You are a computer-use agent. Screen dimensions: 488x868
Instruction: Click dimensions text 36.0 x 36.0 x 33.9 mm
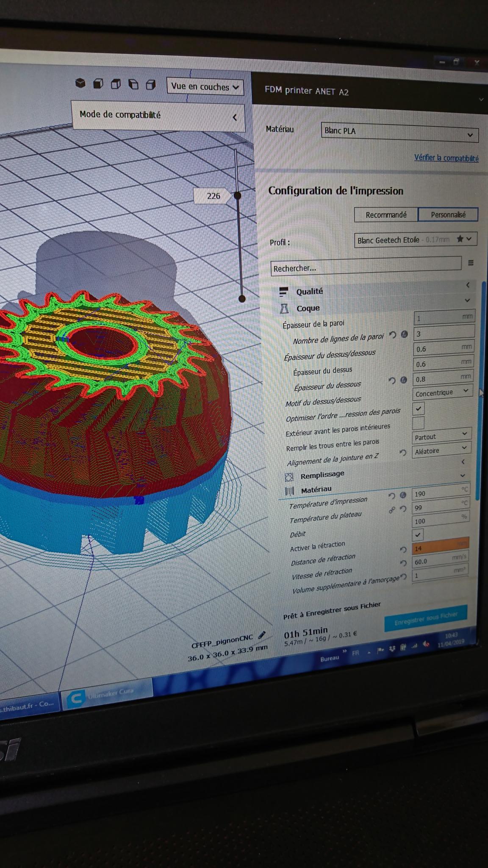(227, 653)
